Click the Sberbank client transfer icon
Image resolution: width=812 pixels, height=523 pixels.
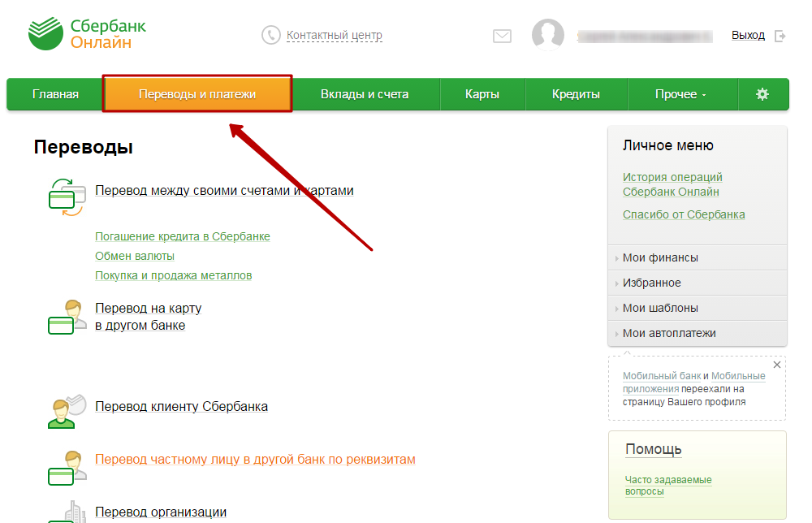[67, 411]
